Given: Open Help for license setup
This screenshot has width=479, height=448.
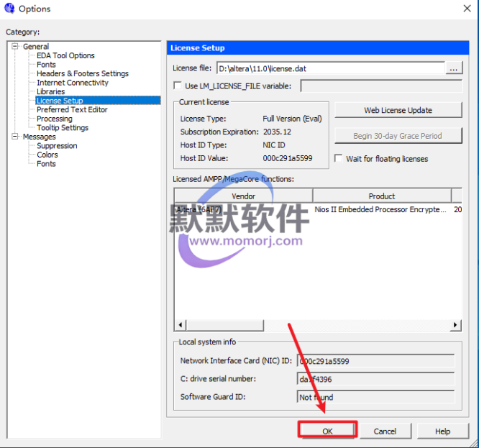Looking at the screenshot, I should coord(442,431).
